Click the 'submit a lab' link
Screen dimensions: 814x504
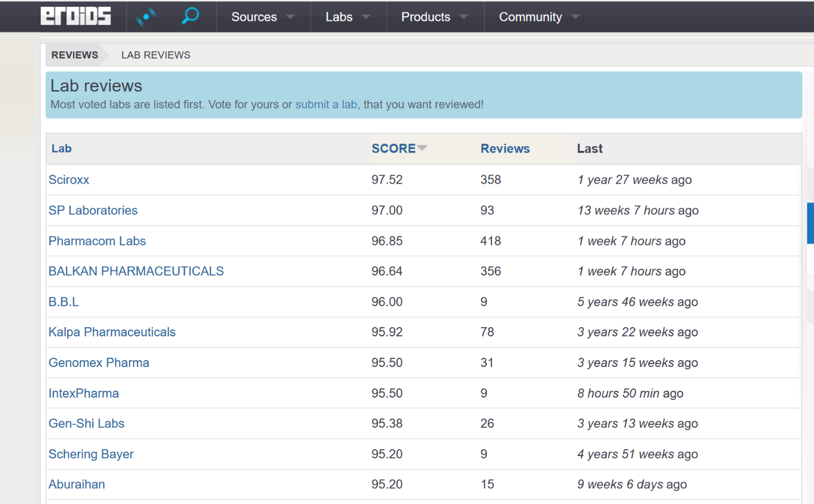click(326, 105)
